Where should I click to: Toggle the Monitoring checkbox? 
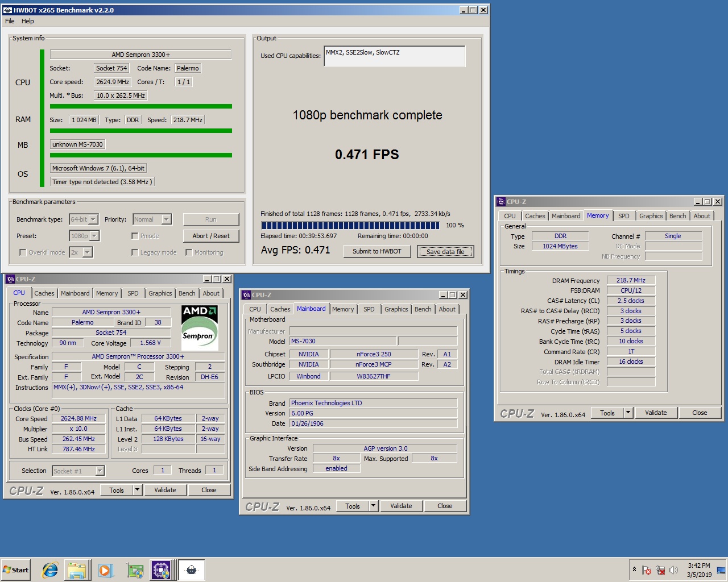(189, 252)
